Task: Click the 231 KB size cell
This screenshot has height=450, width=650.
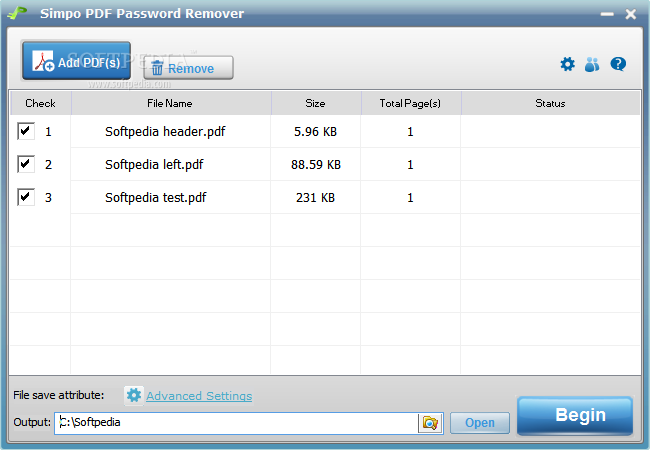Action: click(x=315, y=198)
